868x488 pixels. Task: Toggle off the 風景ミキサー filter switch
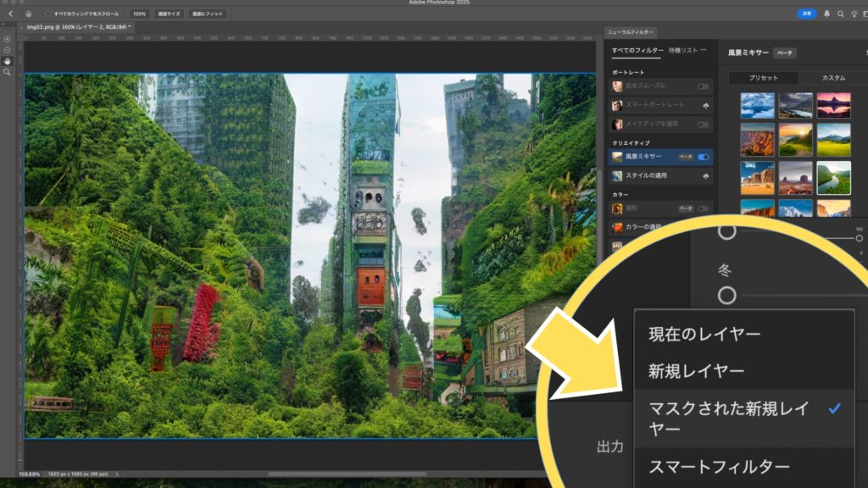pyautogui.click(x=704, y=157)
